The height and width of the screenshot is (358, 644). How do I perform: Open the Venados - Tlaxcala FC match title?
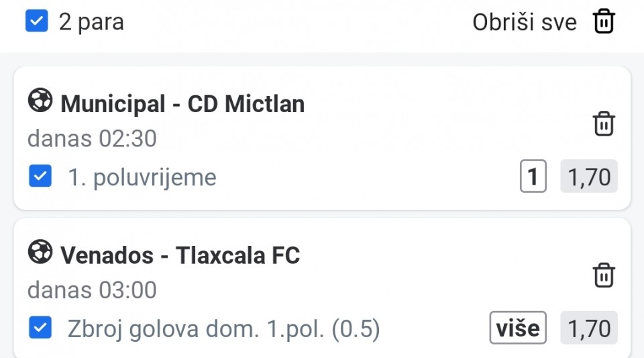(180, 255)
